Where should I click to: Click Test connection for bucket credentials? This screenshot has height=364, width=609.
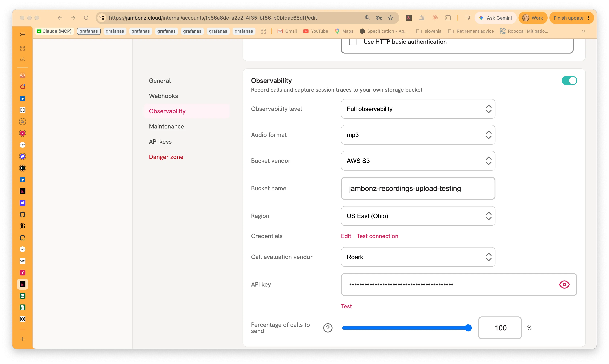coord(377,236)
